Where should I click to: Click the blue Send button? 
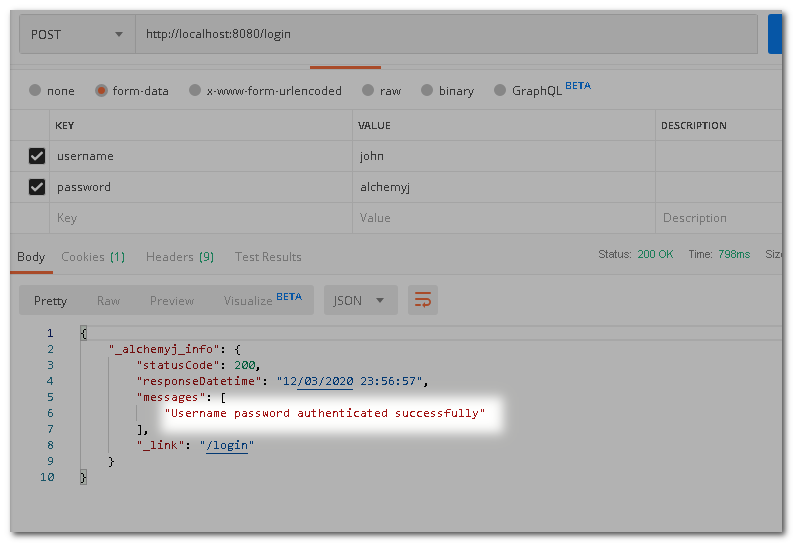point(775,34)
